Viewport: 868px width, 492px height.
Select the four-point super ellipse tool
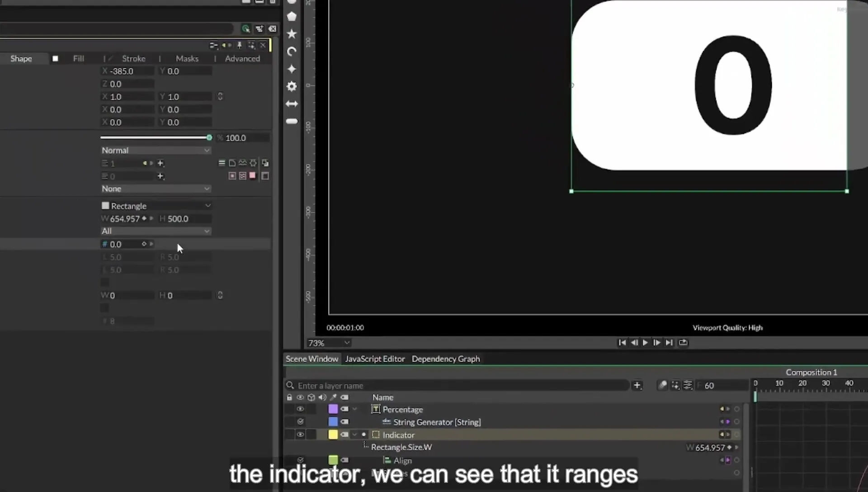pos(292,69)
